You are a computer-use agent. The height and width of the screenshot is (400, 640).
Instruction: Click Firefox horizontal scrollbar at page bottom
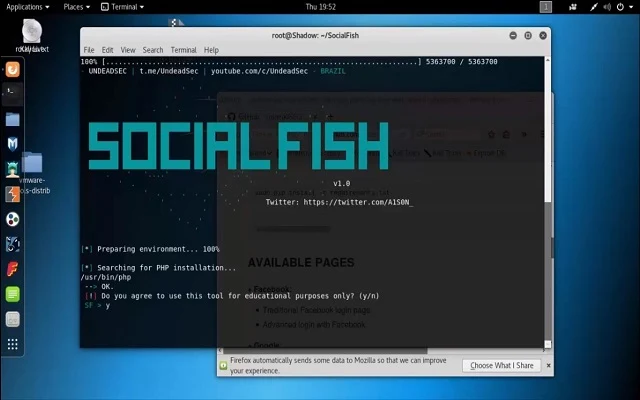324,351
